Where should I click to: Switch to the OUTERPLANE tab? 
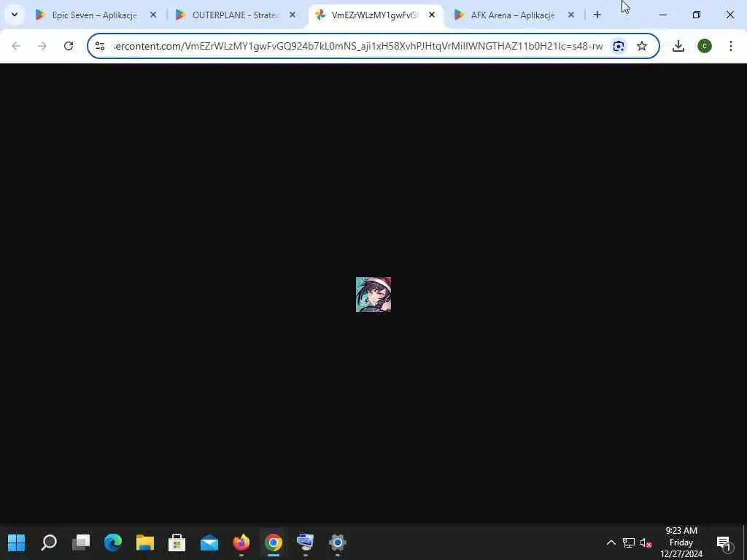235,15
